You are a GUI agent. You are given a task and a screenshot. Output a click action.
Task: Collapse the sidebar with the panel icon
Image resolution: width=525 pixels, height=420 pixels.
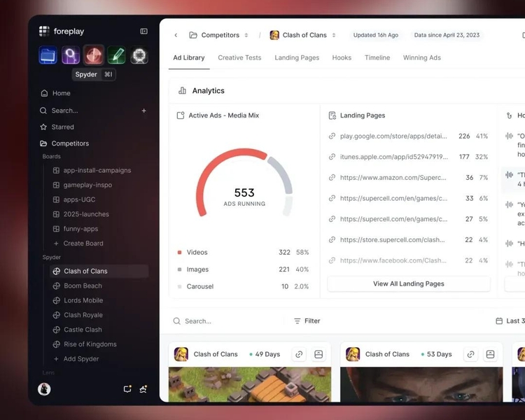(144, 31)
